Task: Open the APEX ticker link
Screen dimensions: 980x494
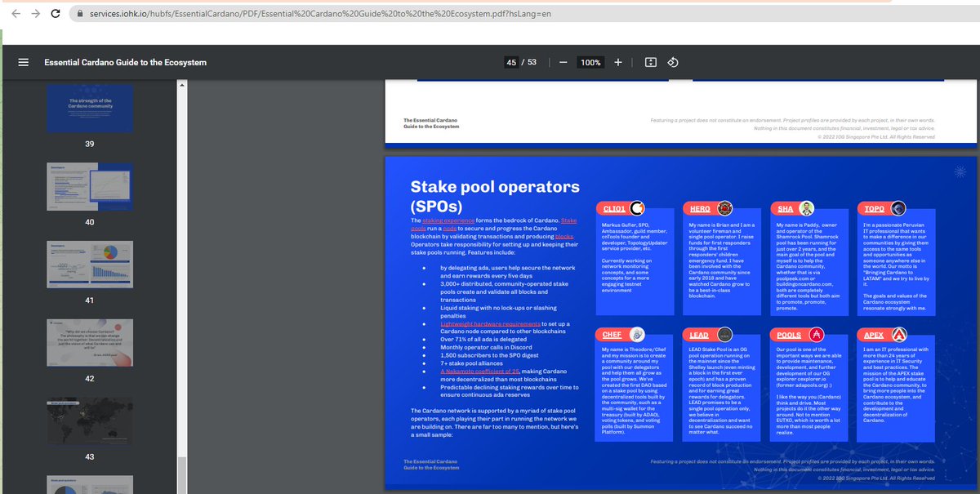Action: 874,335
